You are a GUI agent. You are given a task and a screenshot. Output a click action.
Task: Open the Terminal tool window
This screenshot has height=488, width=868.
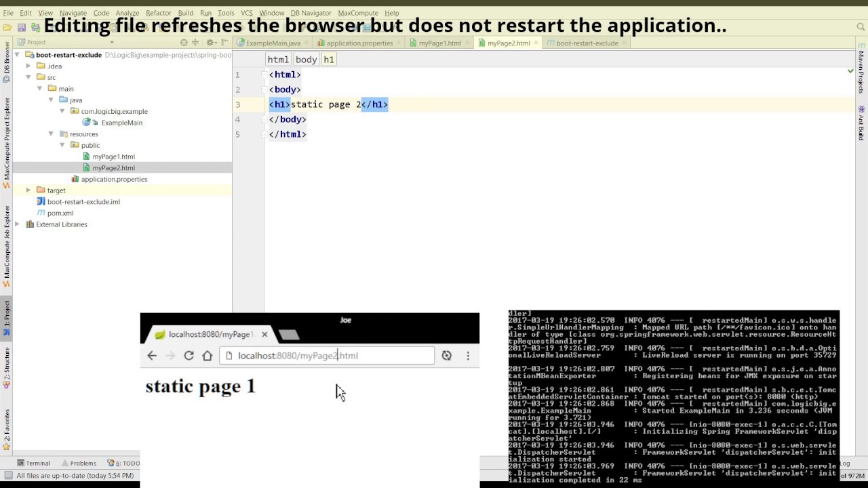tap(33, 464)
